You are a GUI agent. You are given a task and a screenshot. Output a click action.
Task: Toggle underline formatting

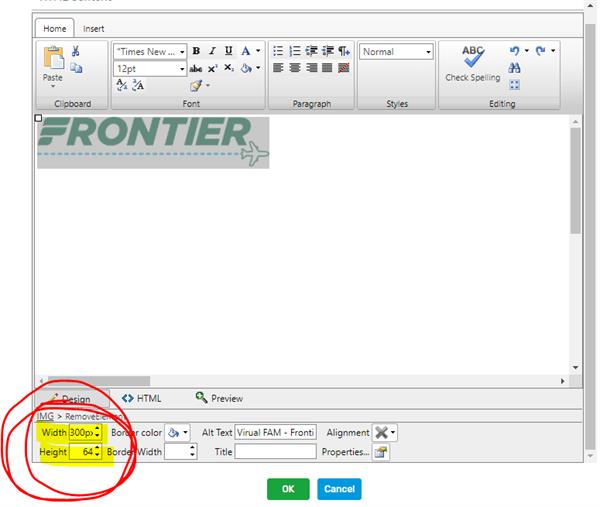coord(228,51)
